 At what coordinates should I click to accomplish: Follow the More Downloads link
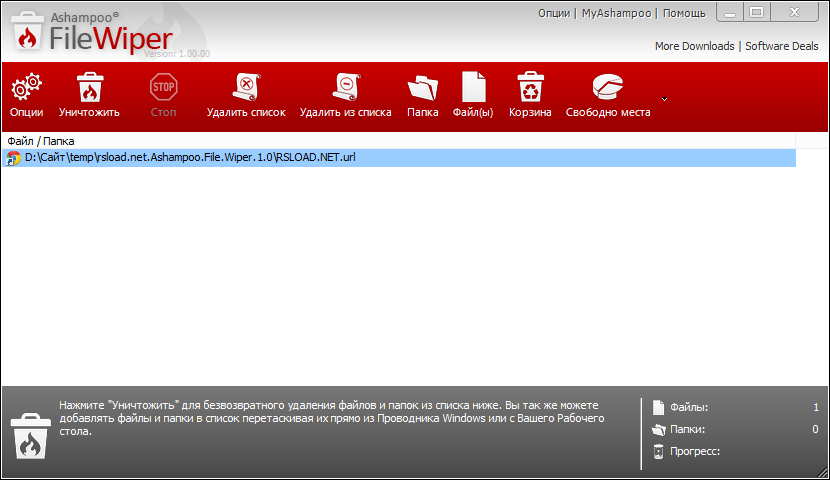tap(694, 46)
